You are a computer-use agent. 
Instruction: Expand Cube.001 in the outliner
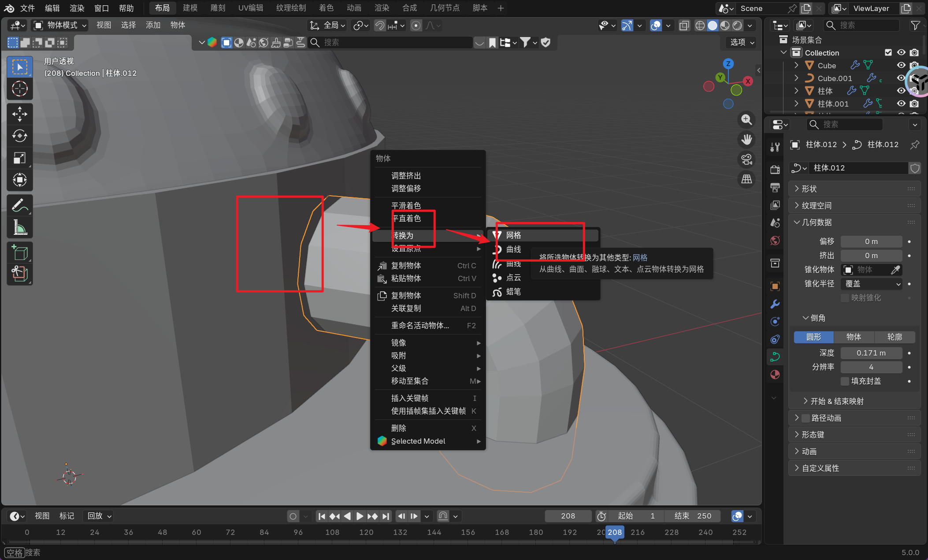point(796,78)
